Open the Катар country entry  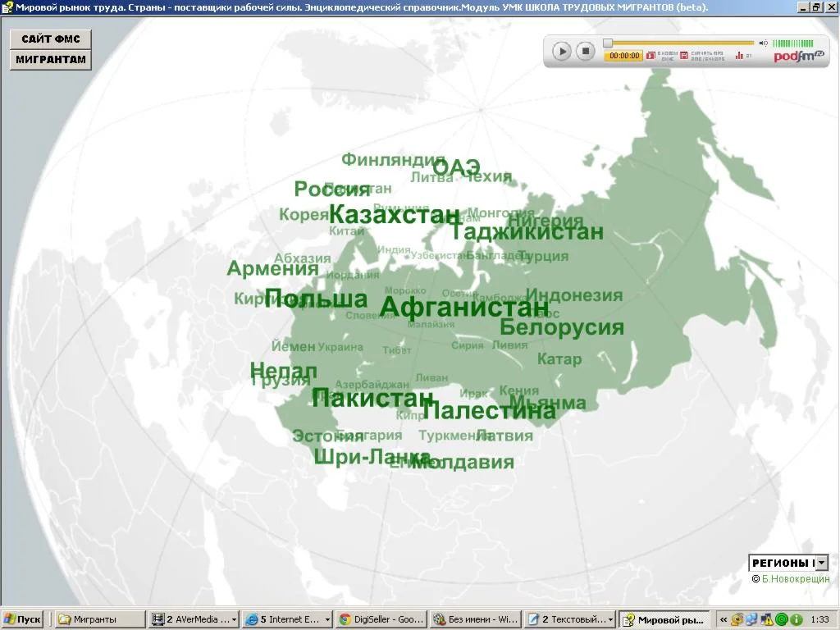pos(559,359)
